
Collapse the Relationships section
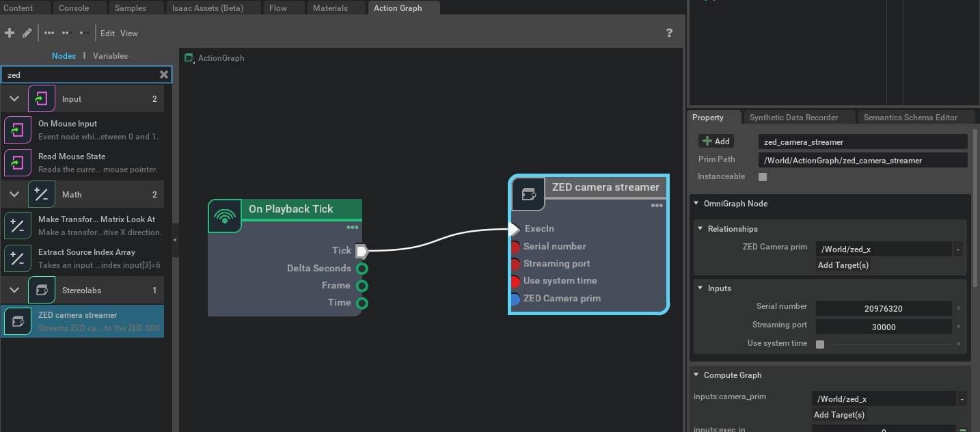coord(700,228)
